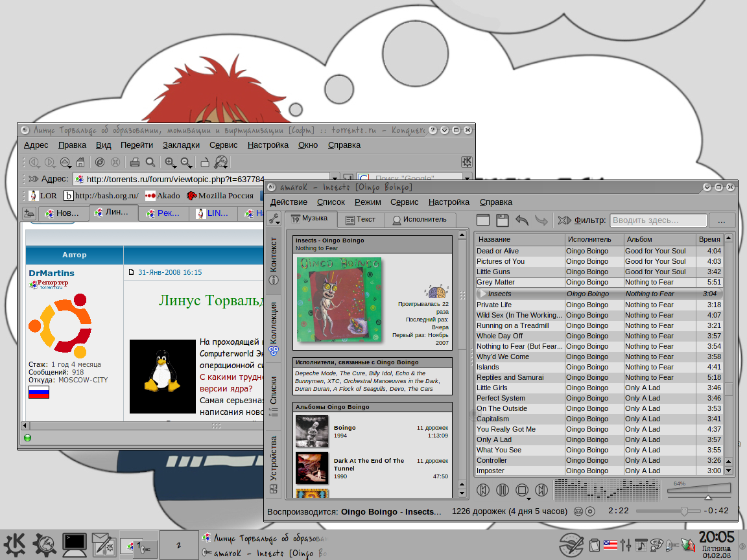The image size is (747, 560).
Task: Open the keyboard layout flag in tray
Action: pos(610,544)
